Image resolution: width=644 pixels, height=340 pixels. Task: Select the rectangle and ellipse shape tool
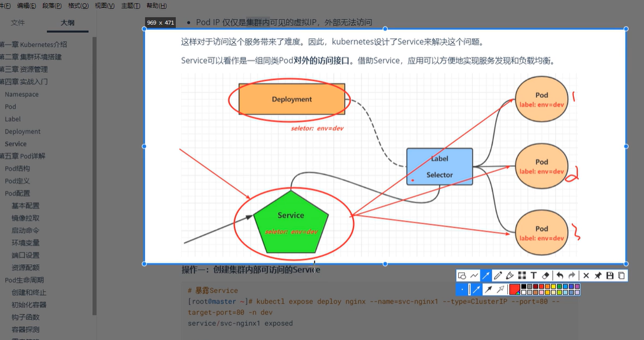pyautogui.click(x=462, y=276)
